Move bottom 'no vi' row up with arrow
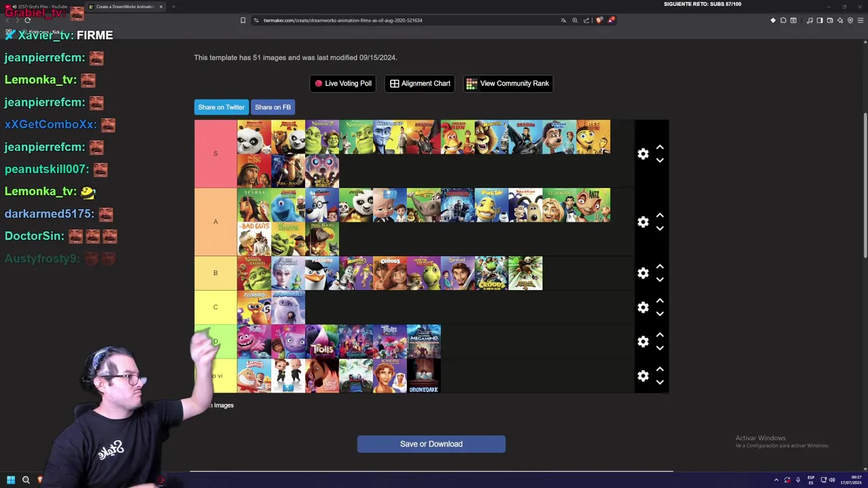 point(660,369)
